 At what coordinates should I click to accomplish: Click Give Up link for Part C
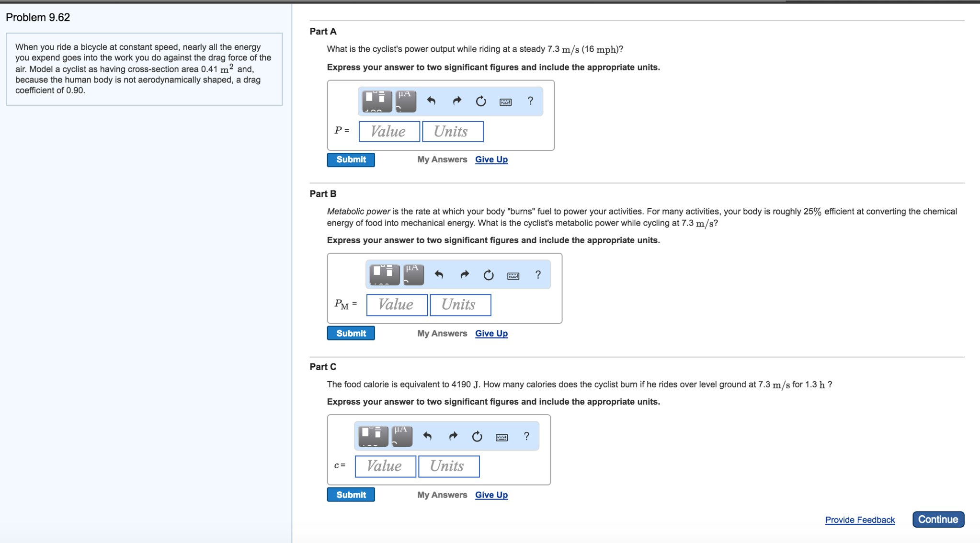tap(491, 495)
